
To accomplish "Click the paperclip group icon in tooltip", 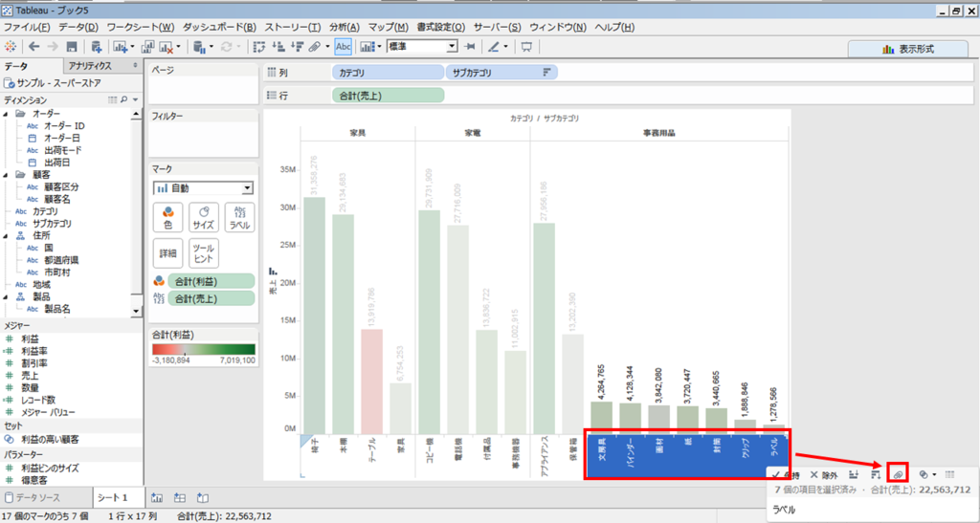I will pyautogui.click(x=898, y=475).
